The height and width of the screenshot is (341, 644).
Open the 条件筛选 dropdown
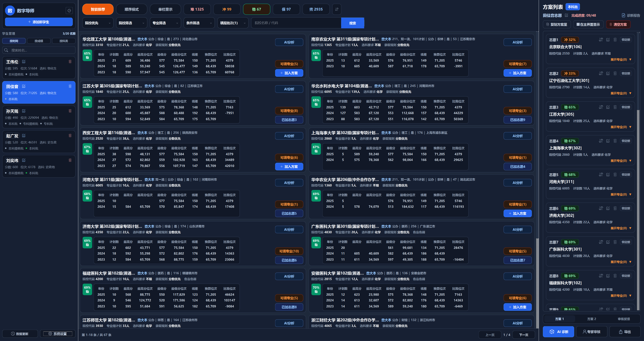pyautogui.click(x=199, y=23)
